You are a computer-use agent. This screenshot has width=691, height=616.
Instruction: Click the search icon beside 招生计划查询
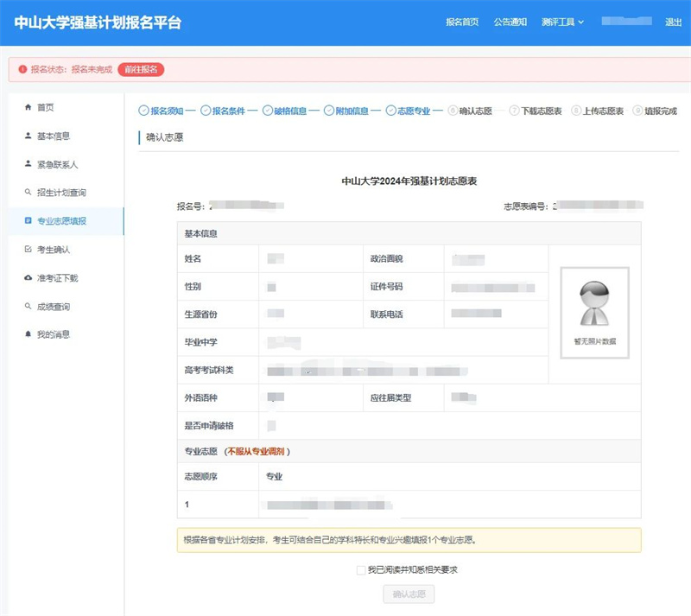[29, 193]
